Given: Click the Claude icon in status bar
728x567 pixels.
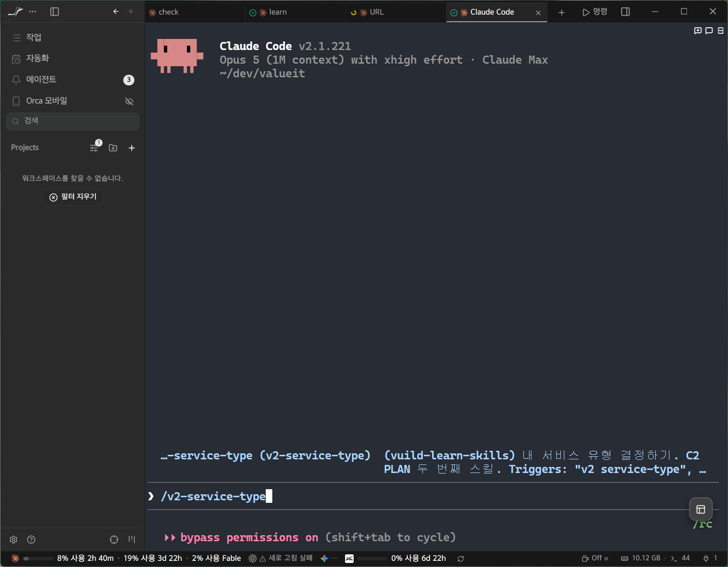Looking at the screenshot, I should click(x=15, y=558).
